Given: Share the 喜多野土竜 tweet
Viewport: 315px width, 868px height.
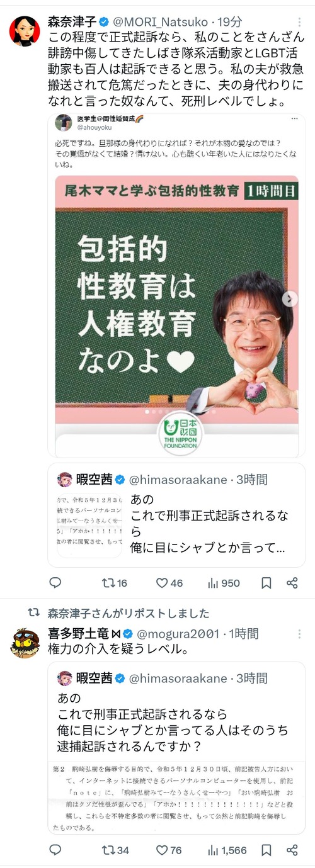Looking at the screenshot, I should 292,850.
